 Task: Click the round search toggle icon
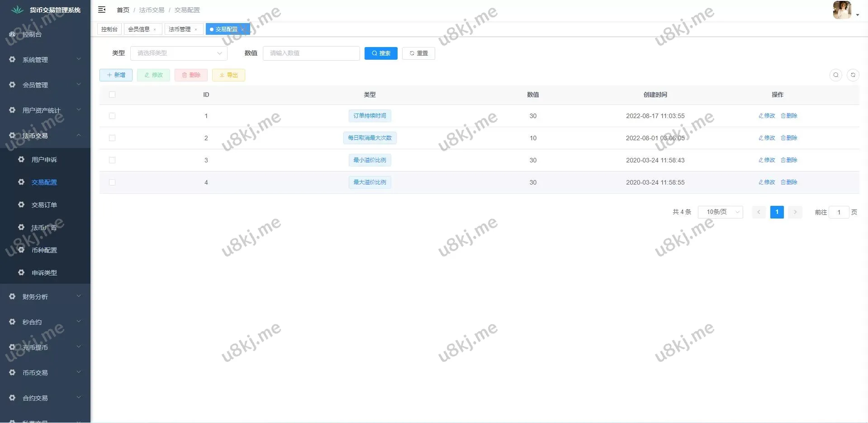pos(835,75)
